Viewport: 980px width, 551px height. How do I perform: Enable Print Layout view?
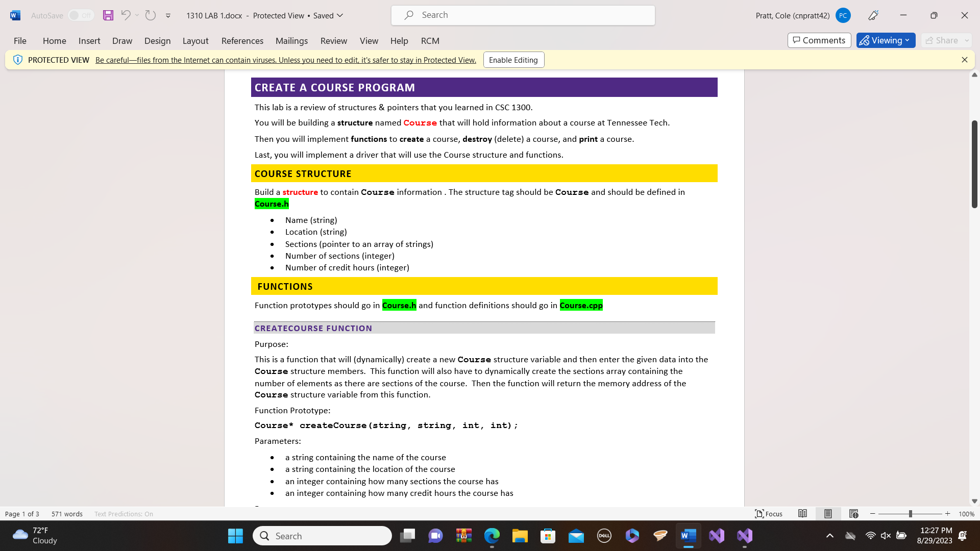827,514
